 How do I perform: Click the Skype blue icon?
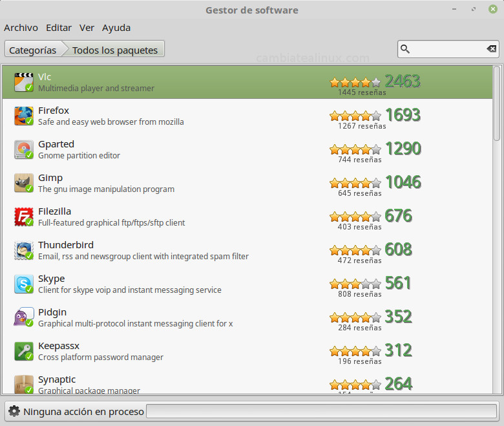tap(24, 284)
